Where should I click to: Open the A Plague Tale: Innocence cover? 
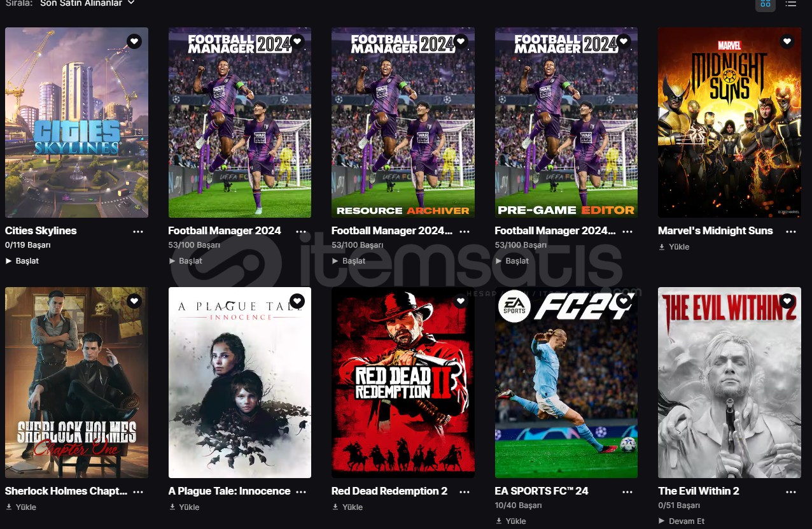coord(240,383)
